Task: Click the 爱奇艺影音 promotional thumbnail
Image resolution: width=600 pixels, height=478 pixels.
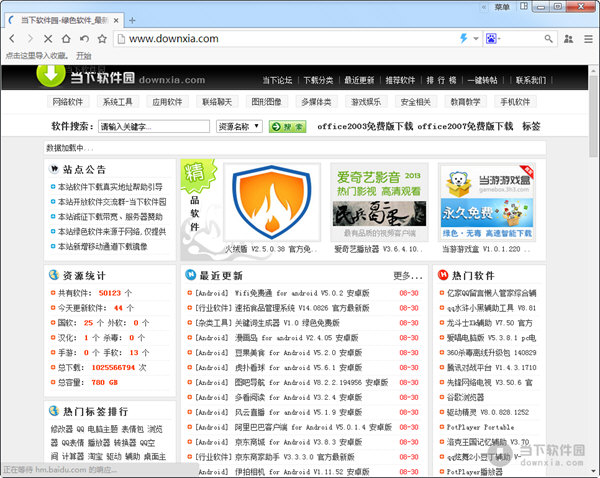Action: click(379, 202)
